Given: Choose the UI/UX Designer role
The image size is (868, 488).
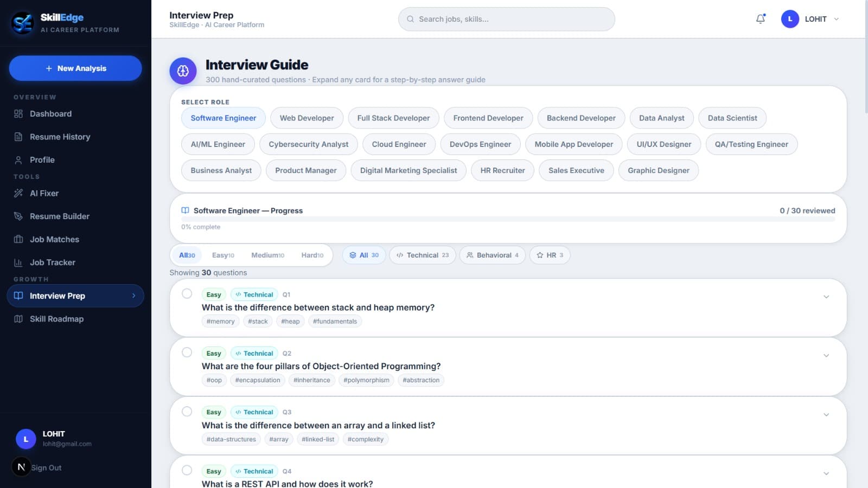Looking at the screenshot, I should click(x=664, y=144).
